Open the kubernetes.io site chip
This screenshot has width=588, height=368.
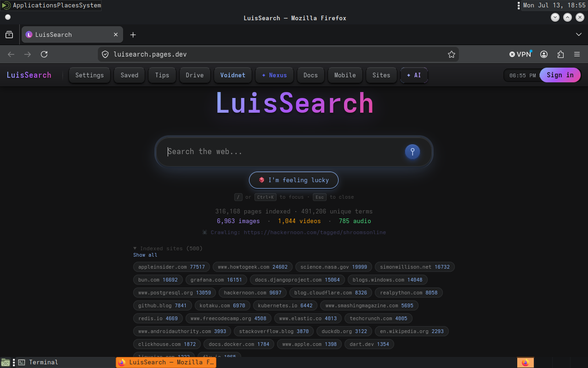pyautogui.click(x=285, y=305)
